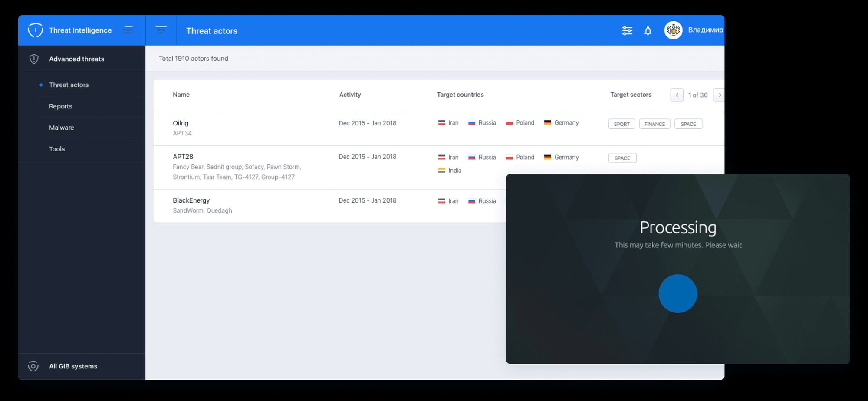Open Malware in the sidebar

coord(61,128)
